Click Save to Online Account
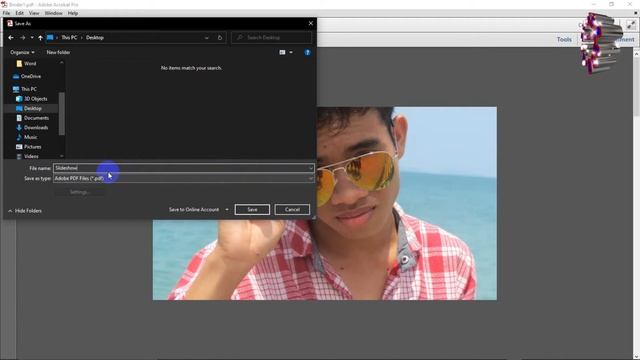 tap(194, 209)
